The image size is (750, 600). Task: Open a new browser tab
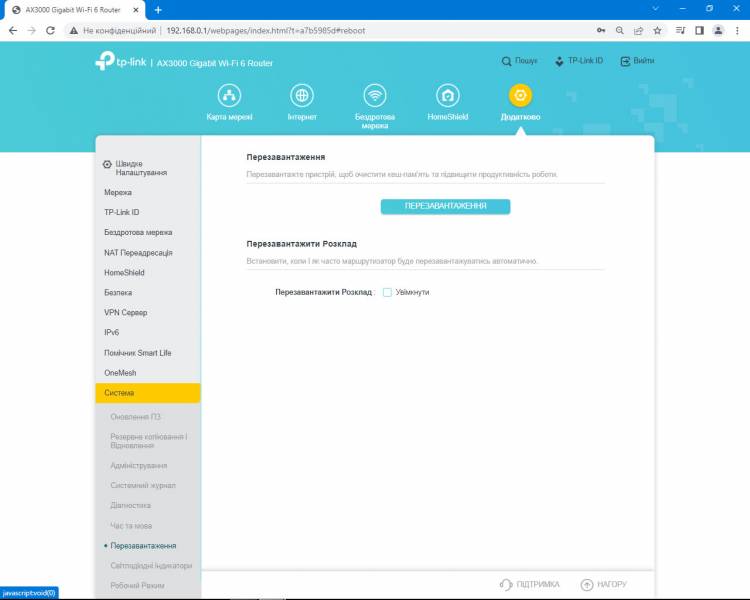[158, 10]
